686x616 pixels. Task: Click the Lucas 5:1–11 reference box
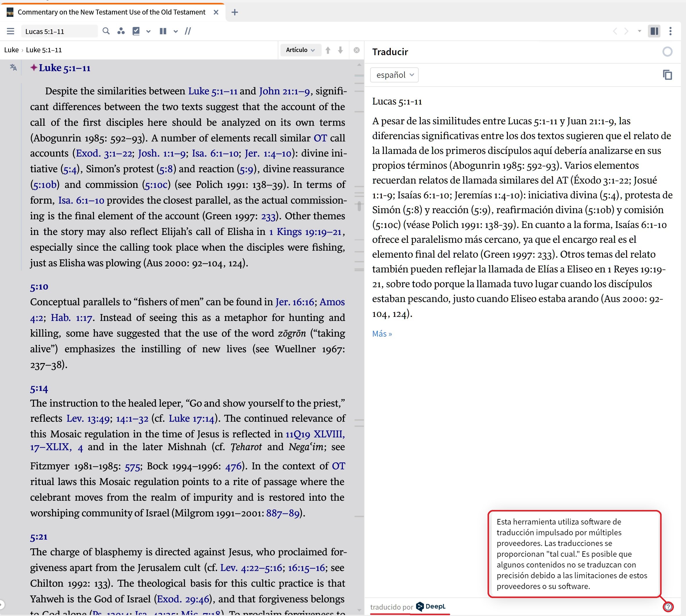(x=59, y=31)
